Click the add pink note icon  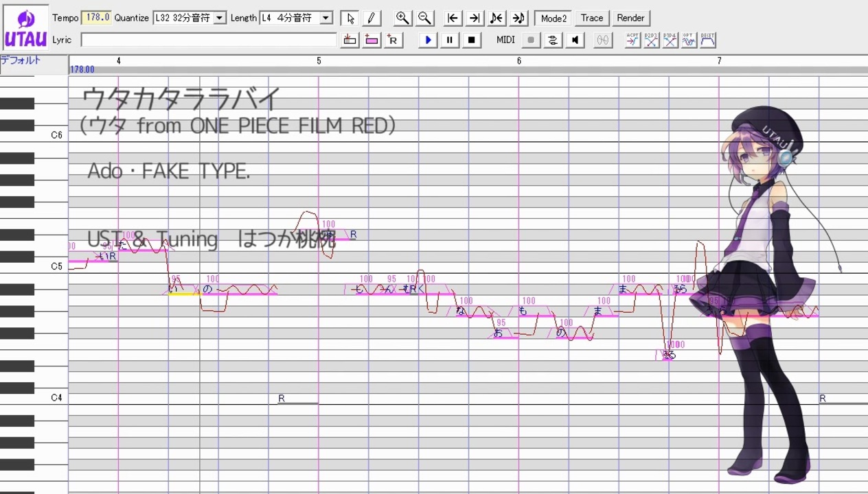(x=372, y=40)
